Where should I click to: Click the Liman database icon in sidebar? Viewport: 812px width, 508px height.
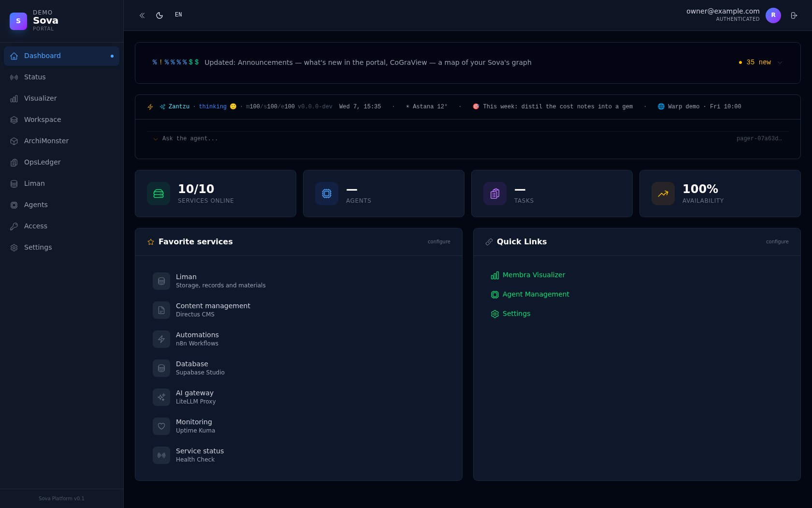click(14, 184)
